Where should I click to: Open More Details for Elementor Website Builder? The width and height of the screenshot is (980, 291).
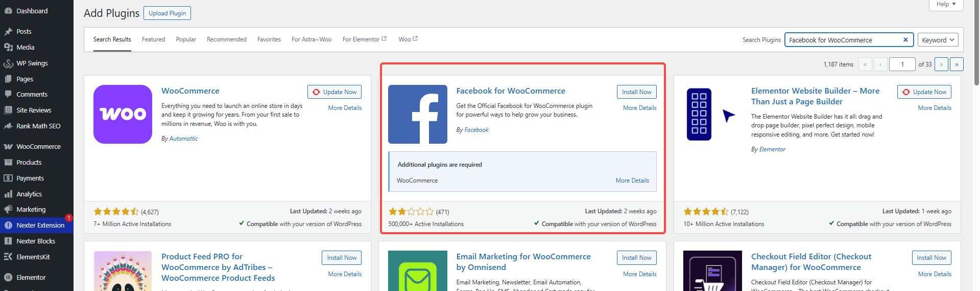[x=935, y=108]
